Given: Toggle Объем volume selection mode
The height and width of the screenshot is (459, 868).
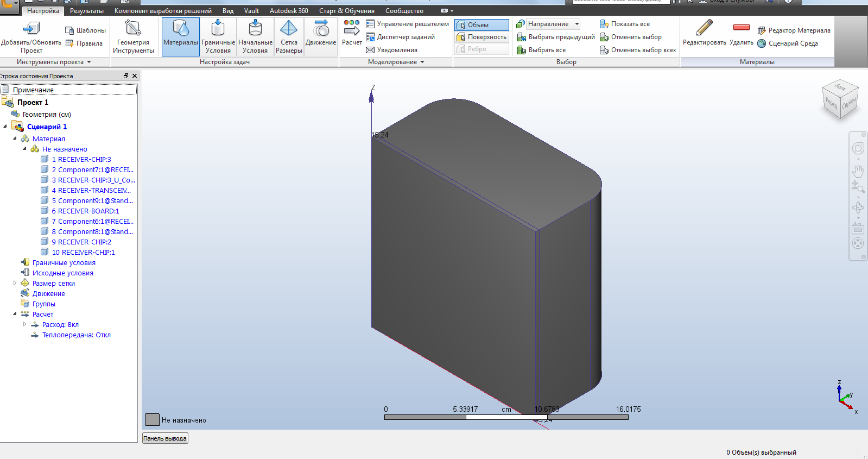Looking at the screenshot, I should click(482, 24).
